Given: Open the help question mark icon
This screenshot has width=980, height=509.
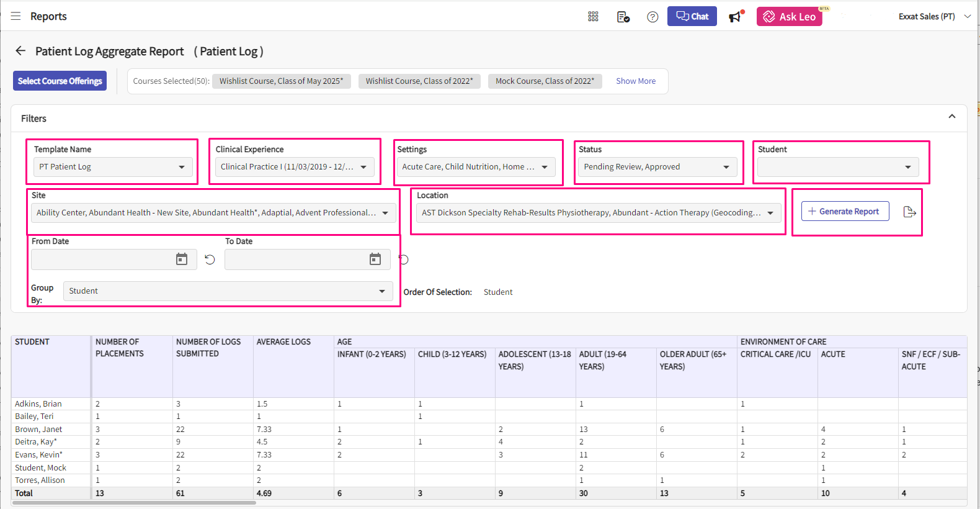Looking at the screenshot, I should pyautogui.click(x=653, y=17).
